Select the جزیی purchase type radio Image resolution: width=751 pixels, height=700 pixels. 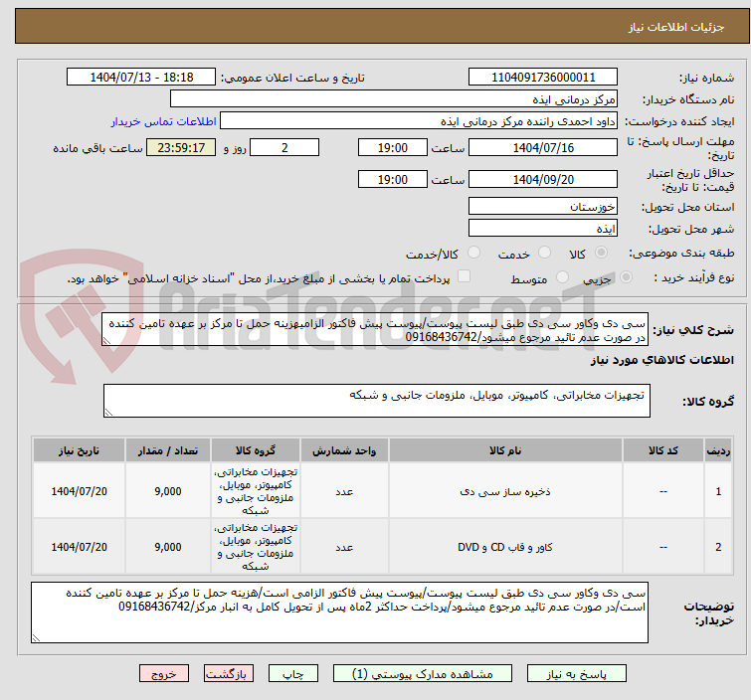(x=626, y=277)
